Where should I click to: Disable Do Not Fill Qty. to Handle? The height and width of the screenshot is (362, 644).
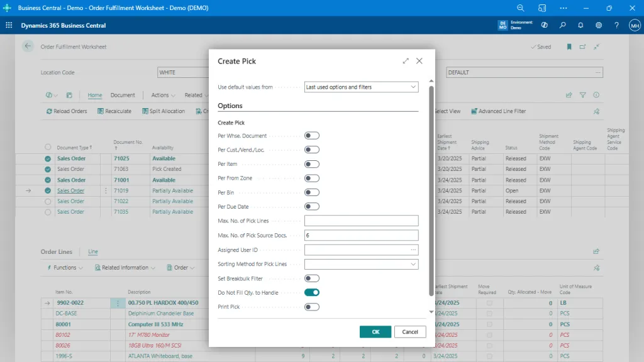click(x=313, y=292)
